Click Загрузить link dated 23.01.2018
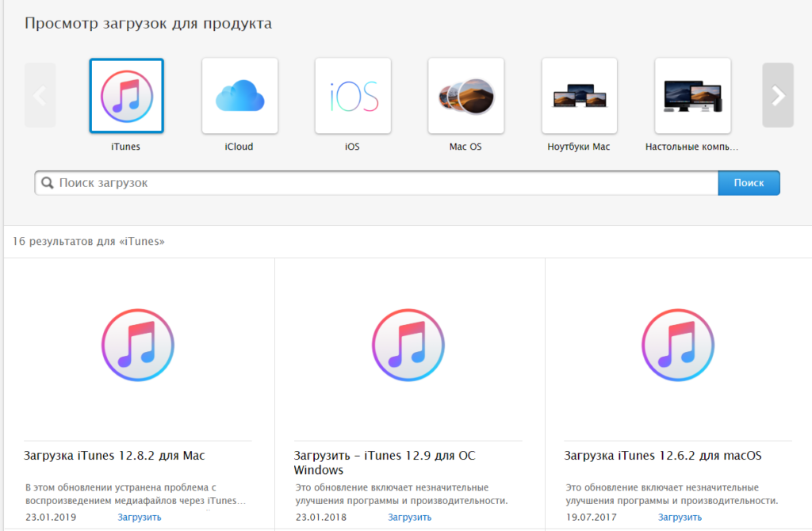 click(x=410, y=517)
